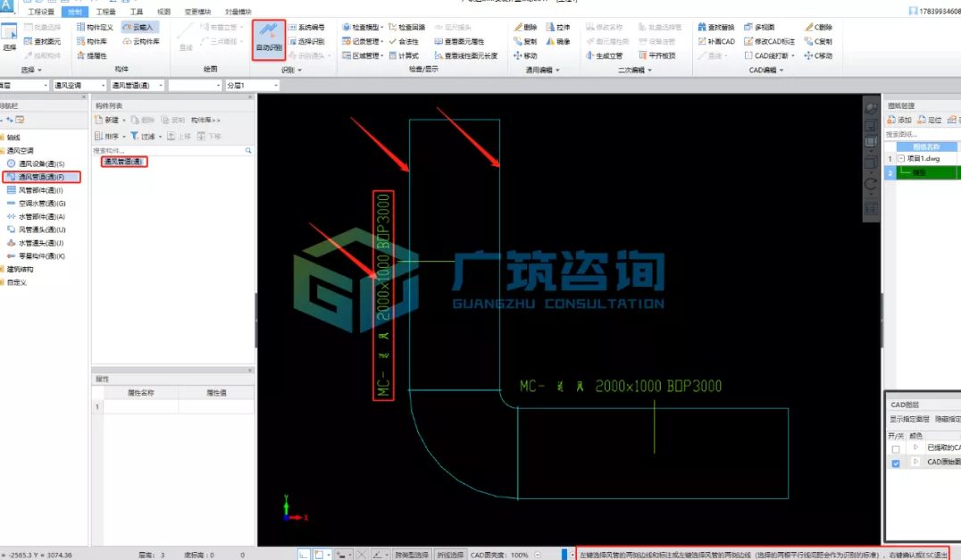961x560 pixels.
Task: Expand 通用编辑 group arrow
Action: click(557, 70)
